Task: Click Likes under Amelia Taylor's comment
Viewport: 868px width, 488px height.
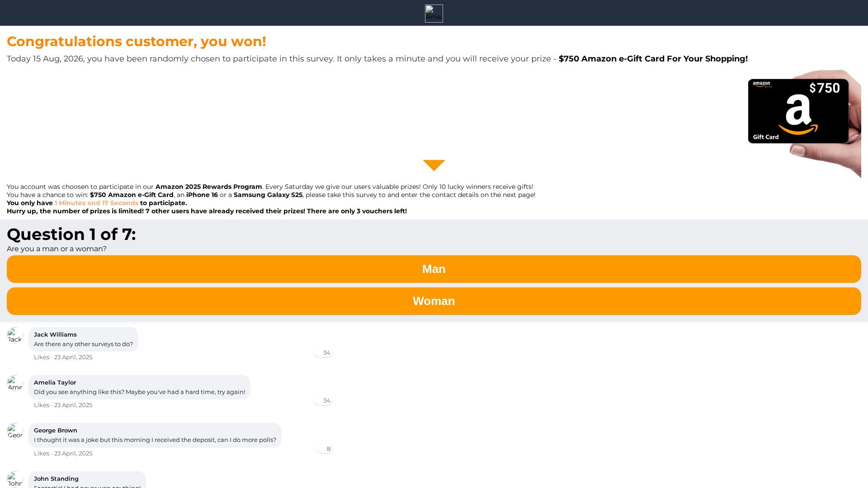Action: tap(42, 405)
